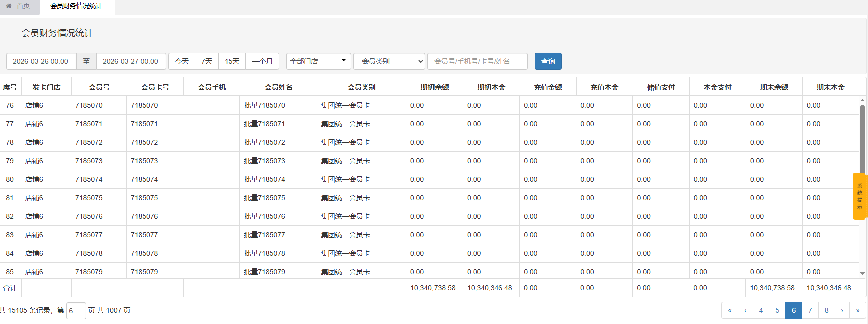
Task: Click the 查询 search button
Action: [548, 61]
